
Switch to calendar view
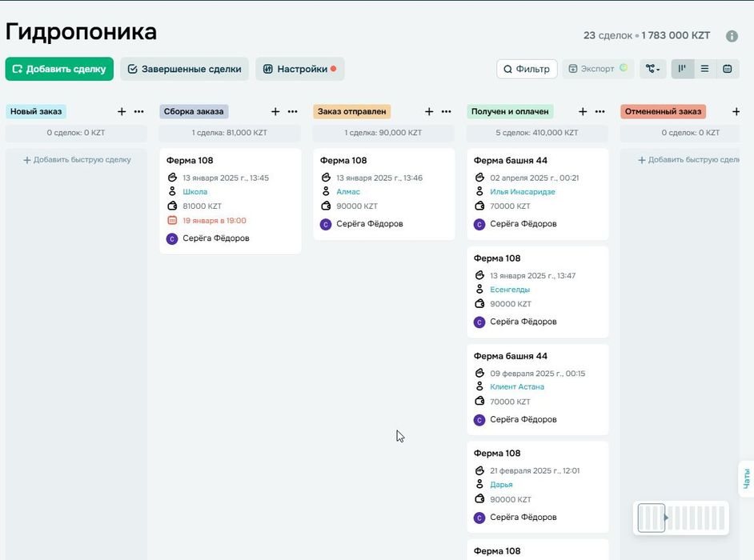728,69
